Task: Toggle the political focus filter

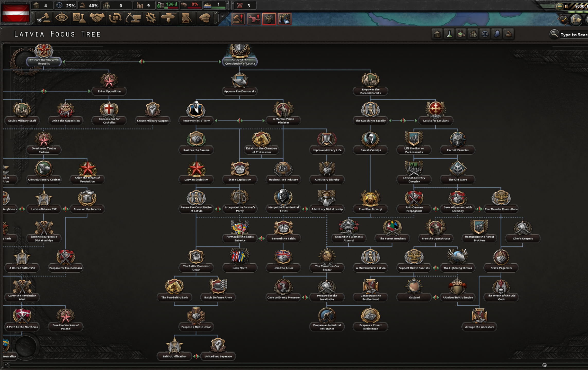Action: 437,34
